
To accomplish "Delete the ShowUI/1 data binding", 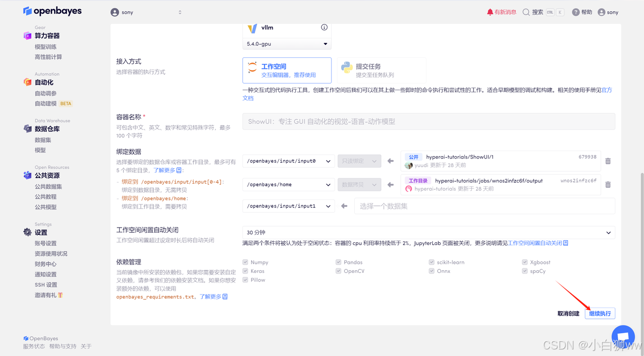I will 608,161.
